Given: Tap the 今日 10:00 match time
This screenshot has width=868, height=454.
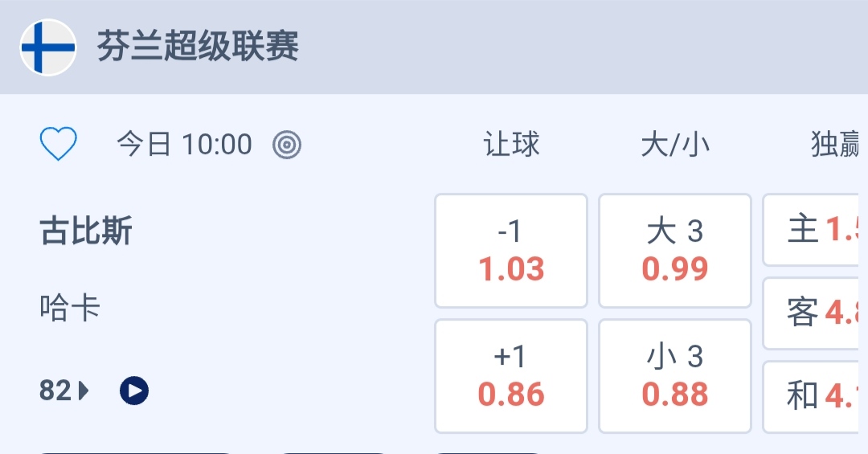Looking at the screenshot, I should (184, 145).
